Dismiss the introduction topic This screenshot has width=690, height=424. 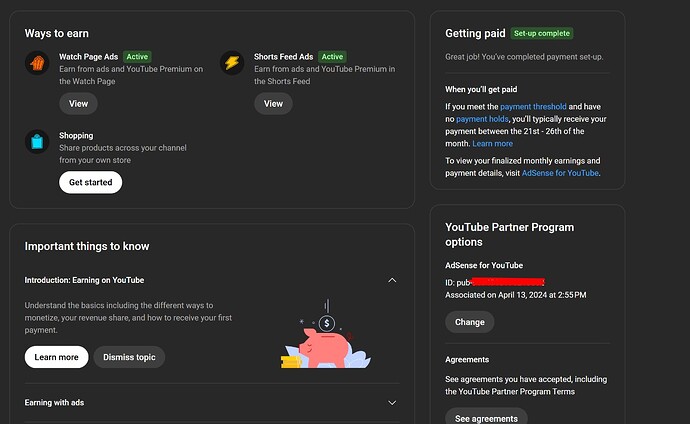[129, 357]
